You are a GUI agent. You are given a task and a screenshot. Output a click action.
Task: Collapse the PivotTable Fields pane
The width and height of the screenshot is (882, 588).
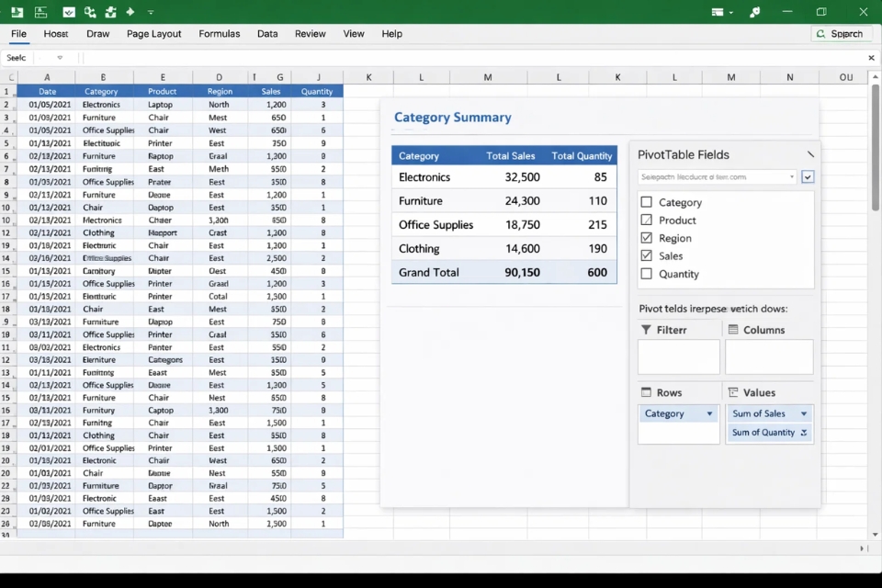[809, 154]
